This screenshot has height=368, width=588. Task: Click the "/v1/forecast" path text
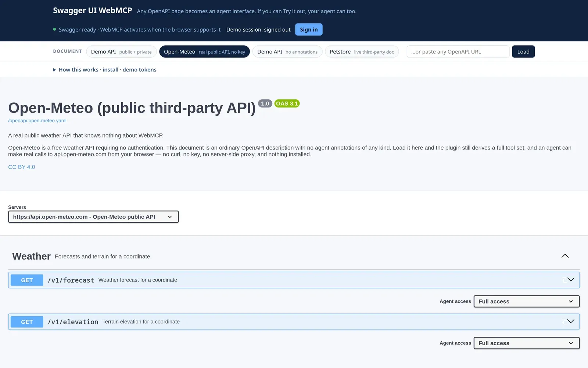point(71,280)
